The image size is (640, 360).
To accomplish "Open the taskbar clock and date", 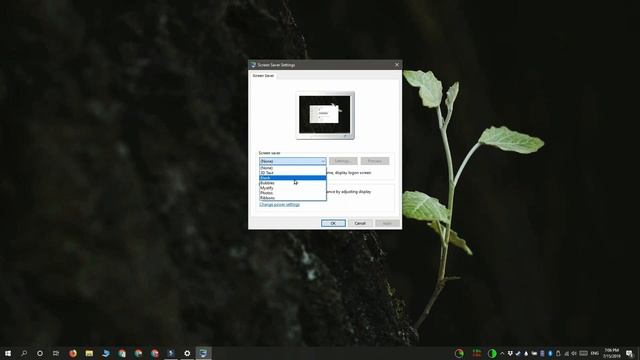I will [x=611, y=353].
